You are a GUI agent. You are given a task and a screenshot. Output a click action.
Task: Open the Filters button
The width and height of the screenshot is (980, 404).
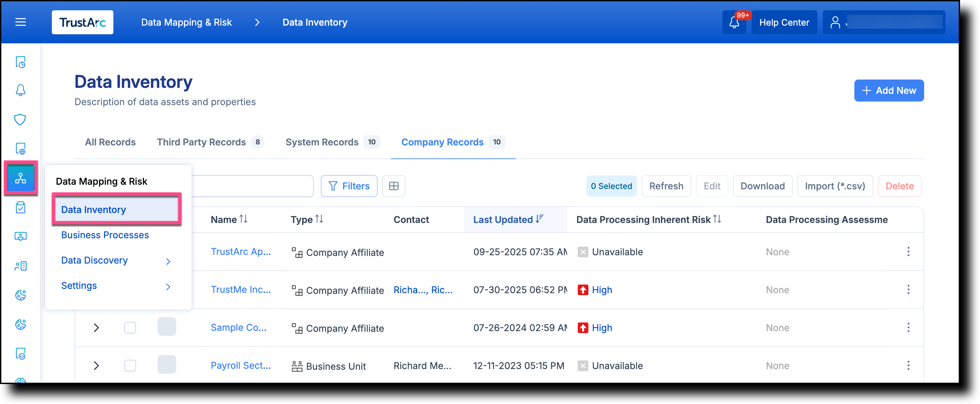[349, 186]
